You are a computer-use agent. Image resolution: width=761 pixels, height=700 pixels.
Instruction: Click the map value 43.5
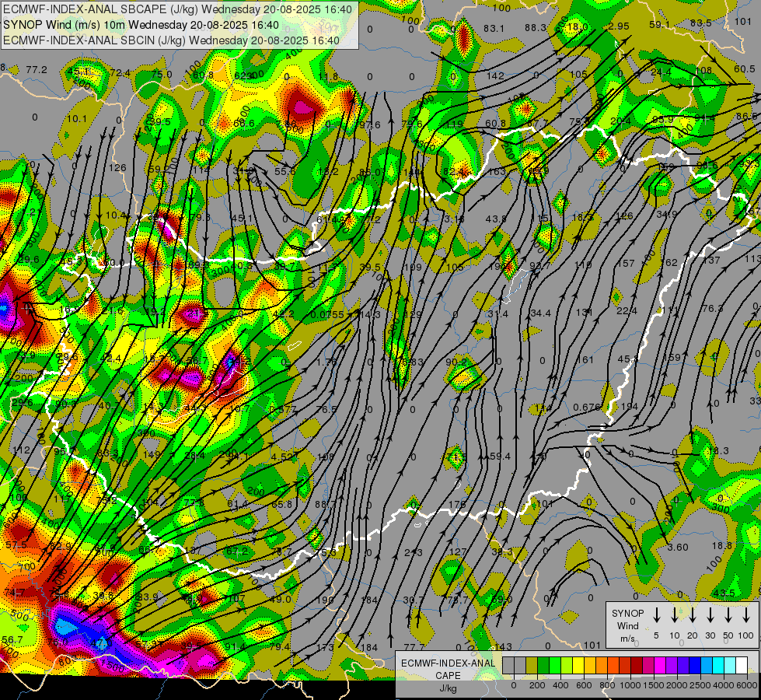point(724,593)
